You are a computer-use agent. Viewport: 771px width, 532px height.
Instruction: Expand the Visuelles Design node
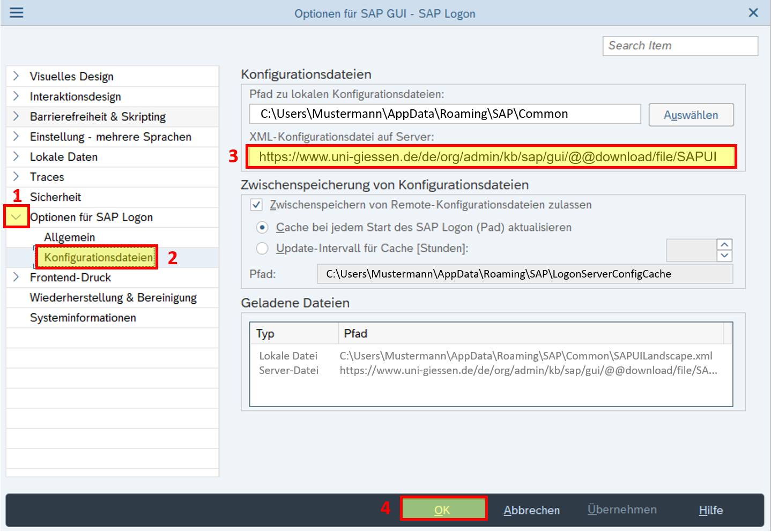(16, 76)
